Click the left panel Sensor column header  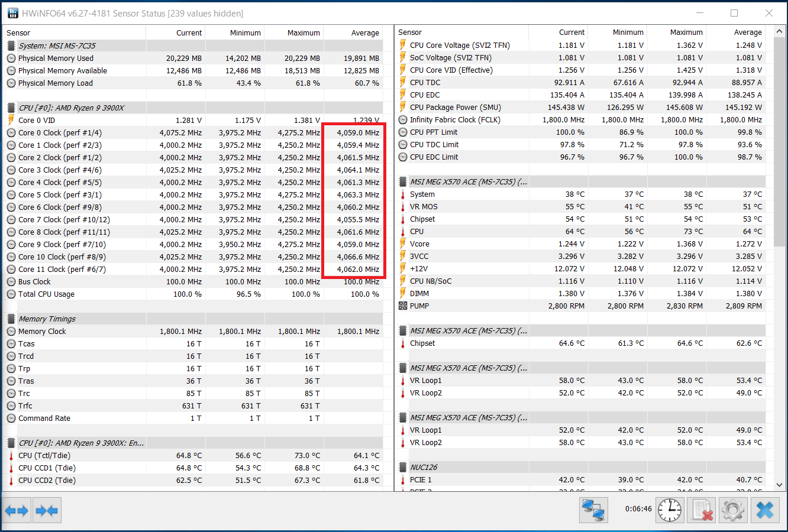75,33
